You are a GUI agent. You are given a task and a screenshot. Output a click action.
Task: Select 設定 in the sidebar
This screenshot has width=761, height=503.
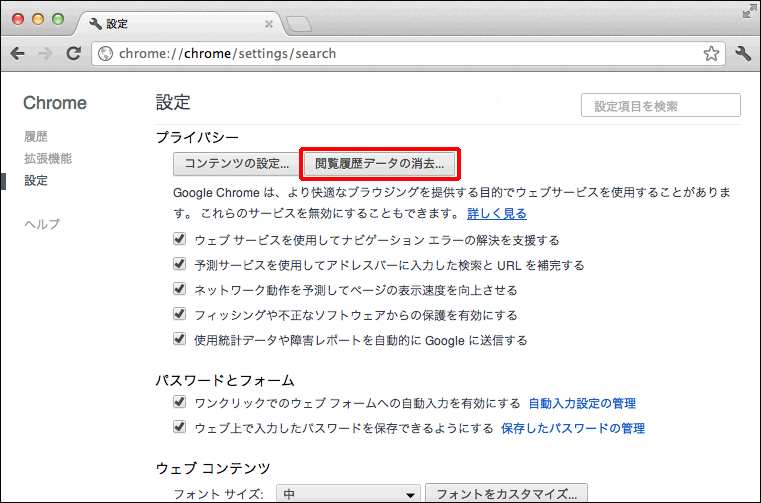click(36, 181)
